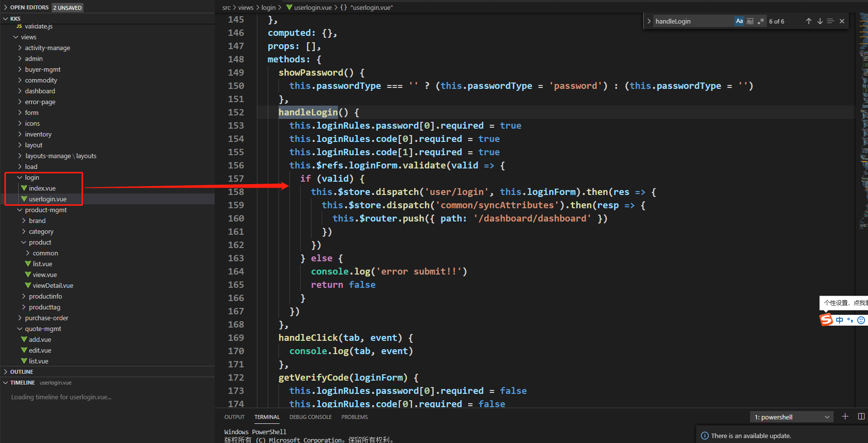Screen dimensions: 868x443
Task: Split the terminal panel
Action: (x=861, y=416)
